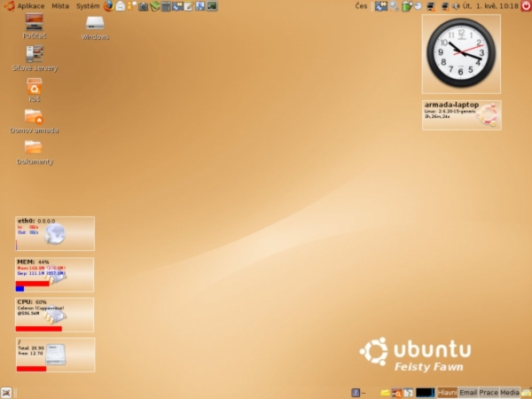
Task: Open the Dokumenty folder icon
Action: [x=35, y=153]
